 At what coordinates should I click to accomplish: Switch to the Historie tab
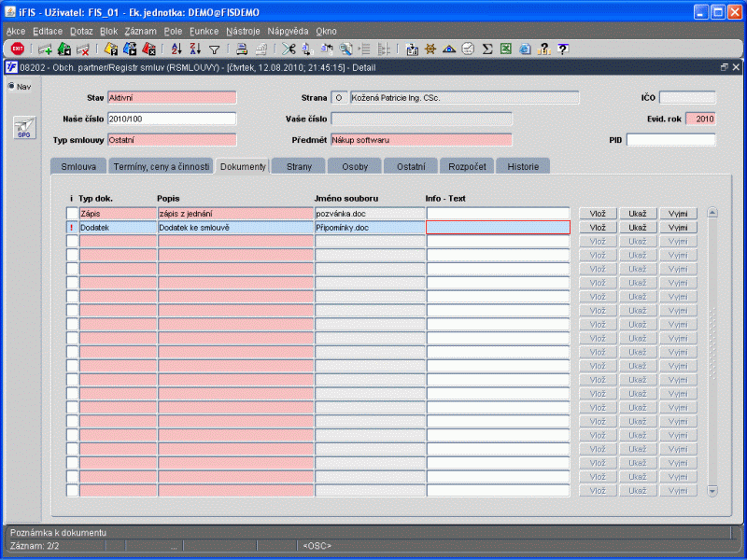(x=523, y=167)
